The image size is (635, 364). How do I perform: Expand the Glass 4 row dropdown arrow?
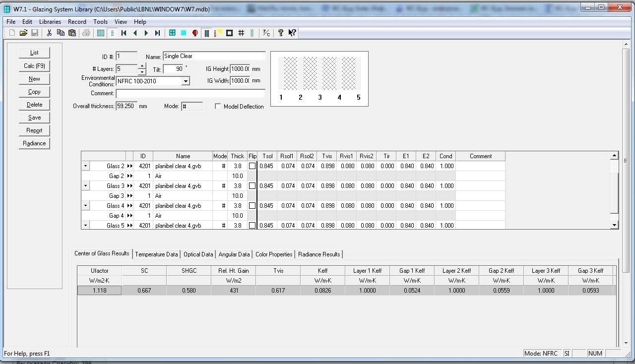[x=86, y=206]
